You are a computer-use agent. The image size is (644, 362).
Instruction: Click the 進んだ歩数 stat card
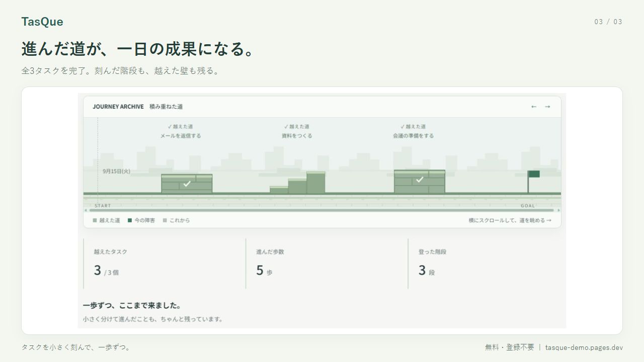(x=327, y=263)
